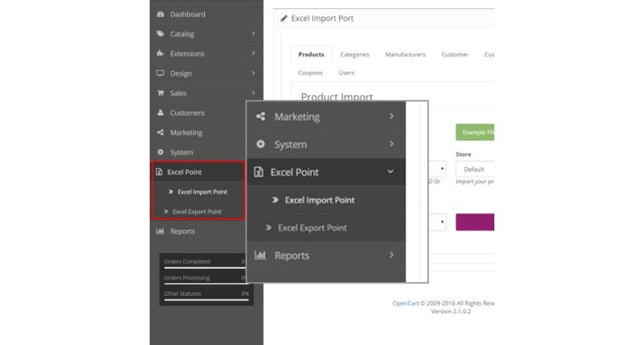Expand the Design menu chevron
Screen dimensions: 644x345
tap(253, 74)
